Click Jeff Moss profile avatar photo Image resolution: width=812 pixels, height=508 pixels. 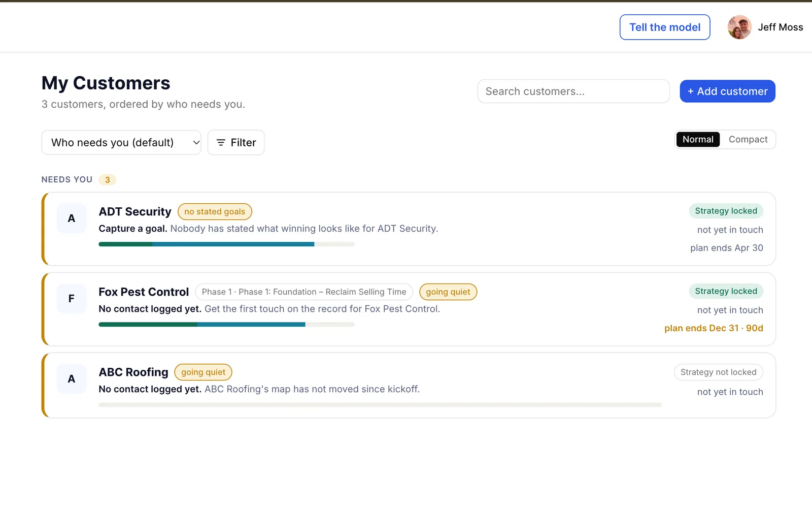[x=739, y=27]
